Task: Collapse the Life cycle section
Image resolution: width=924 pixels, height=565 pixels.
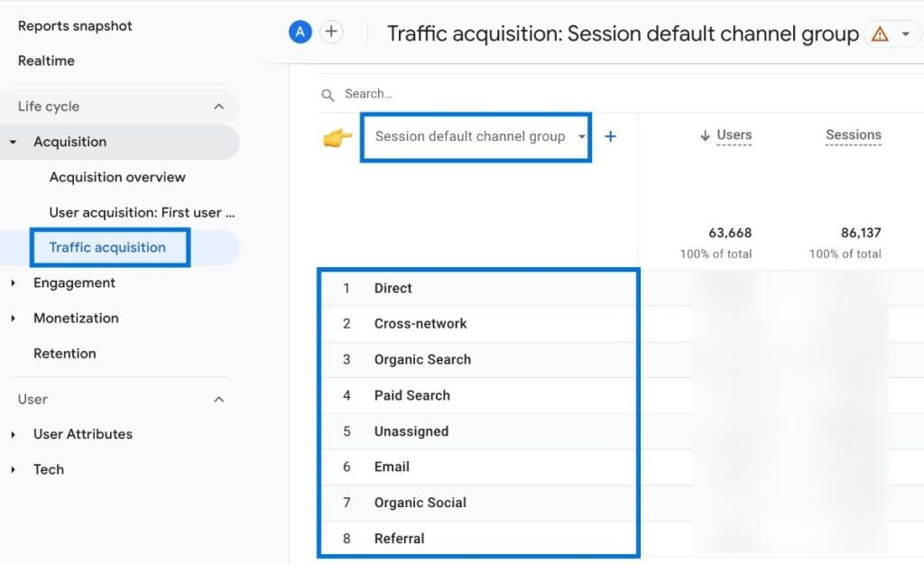Action: click(218, 107)
